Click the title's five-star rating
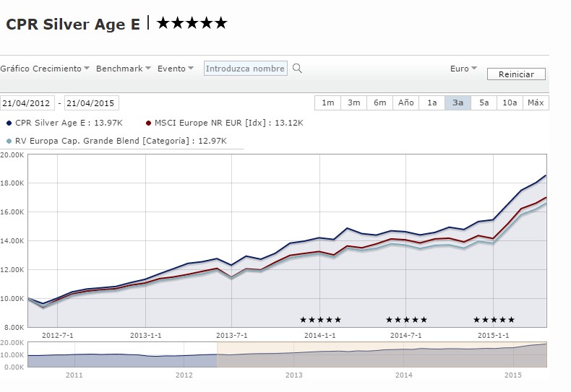The width and height of the screenshot is (571, 392). 192,23
